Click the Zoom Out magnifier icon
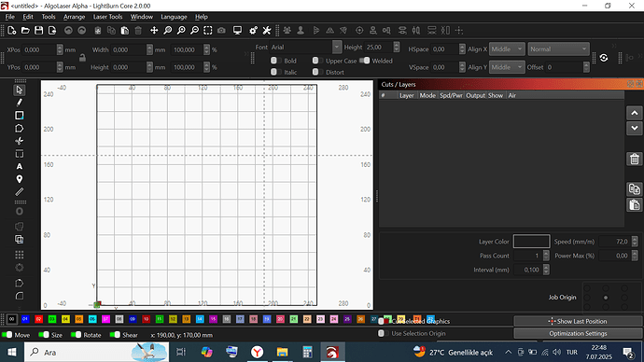Screen dimensions: 644x362 coord(195,31)
